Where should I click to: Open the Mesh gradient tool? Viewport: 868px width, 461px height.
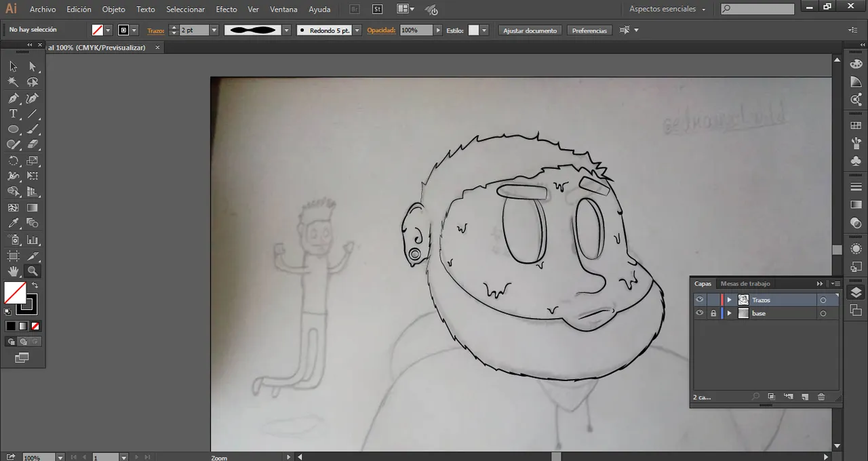pyautogui.click(x=14, y=207)
